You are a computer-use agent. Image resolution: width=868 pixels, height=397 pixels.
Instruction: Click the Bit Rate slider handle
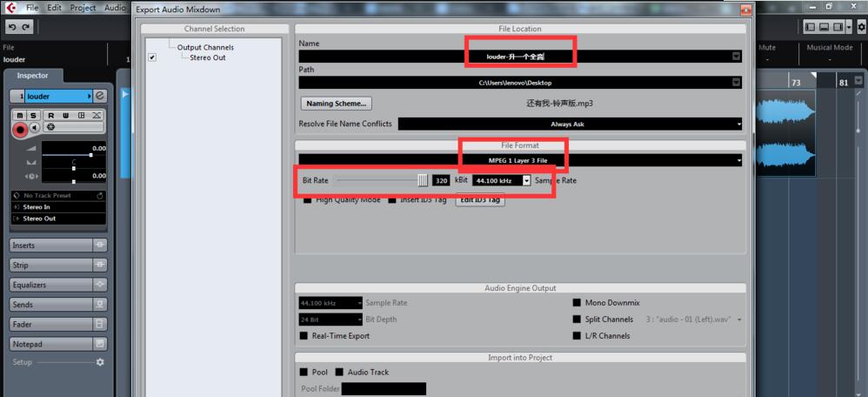point(423,180)
